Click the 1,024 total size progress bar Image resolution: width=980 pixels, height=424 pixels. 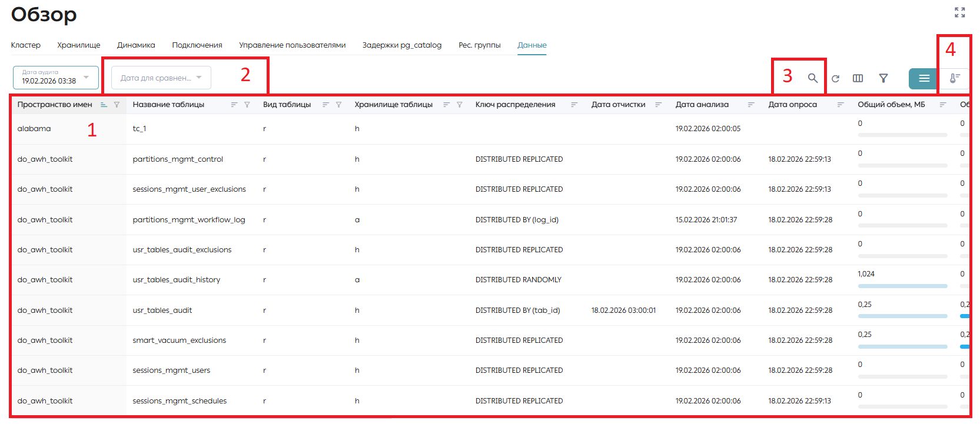[902, 286]
